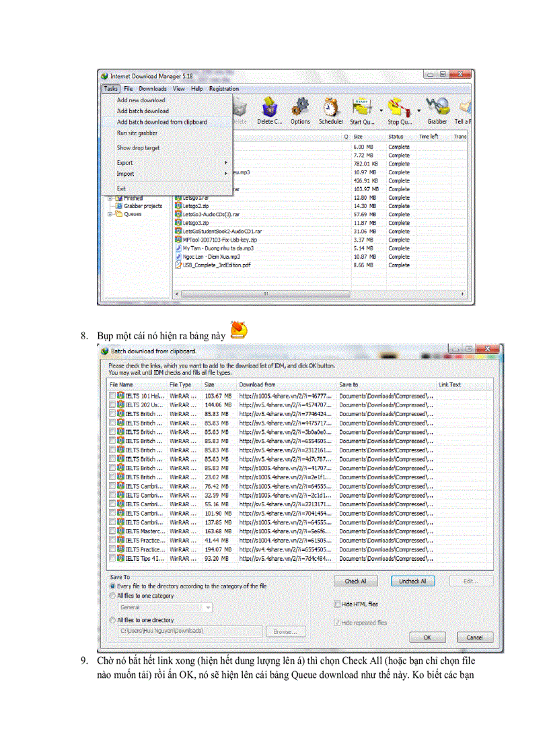Enable the Hide HTML files checkbox
The height and width of the screenshot is (756, 549).
pos(337,604)
